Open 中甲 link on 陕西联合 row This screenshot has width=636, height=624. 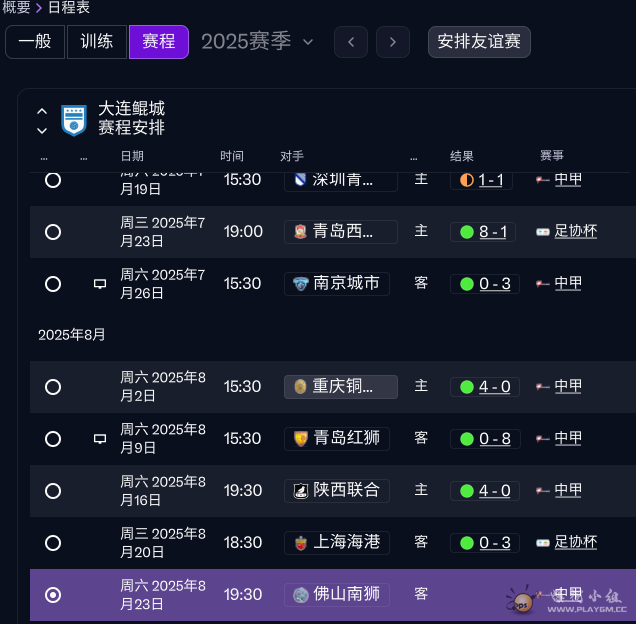(568, 490)
